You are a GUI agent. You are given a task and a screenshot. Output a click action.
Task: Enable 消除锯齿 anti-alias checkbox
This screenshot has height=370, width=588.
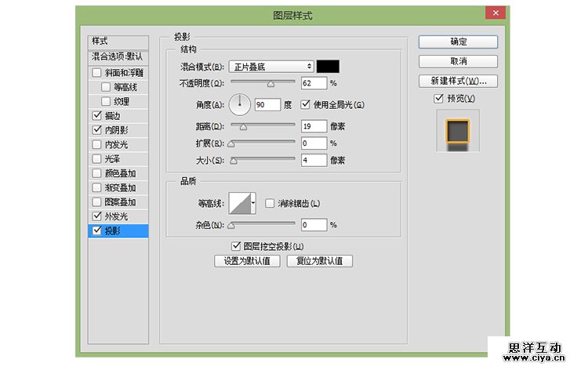click(270, 203)
